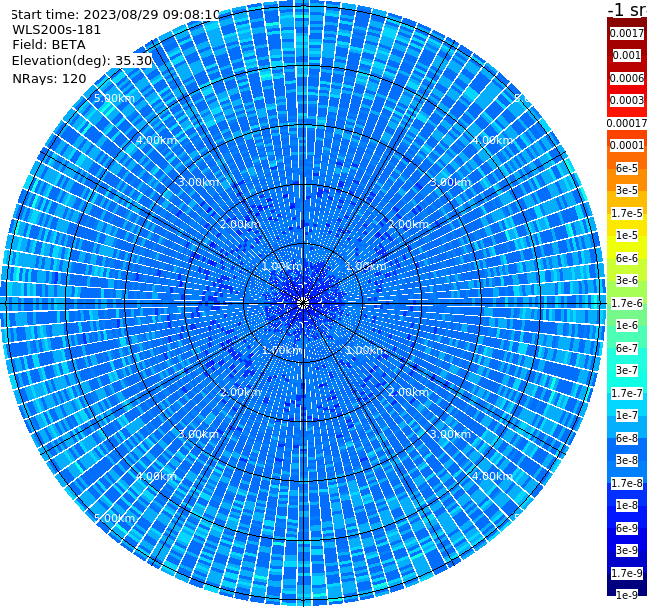Click the 5.00km ring label in lower-left quadrant
This screenshot has height=607, width=647.
click(114, 518)
